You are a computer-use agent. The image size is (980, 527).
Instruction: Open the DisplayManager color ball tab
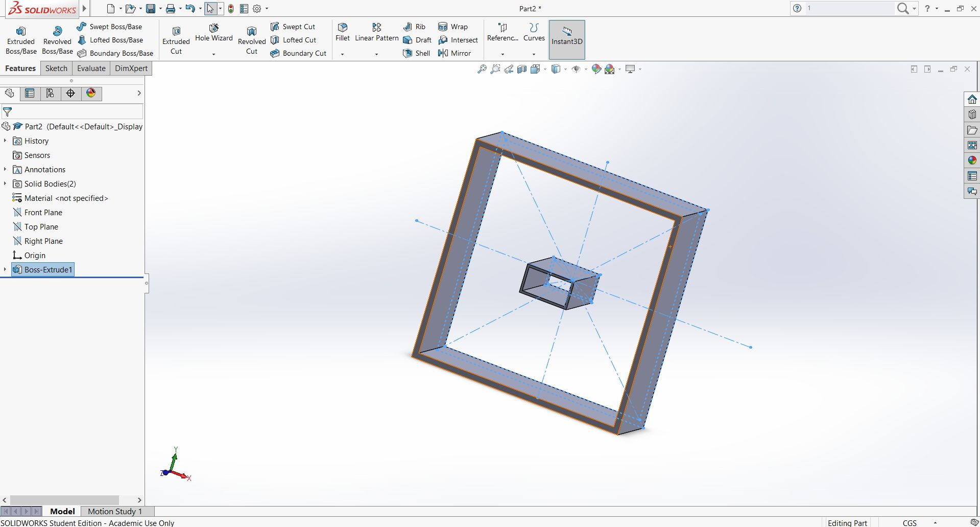coord(91,93)
